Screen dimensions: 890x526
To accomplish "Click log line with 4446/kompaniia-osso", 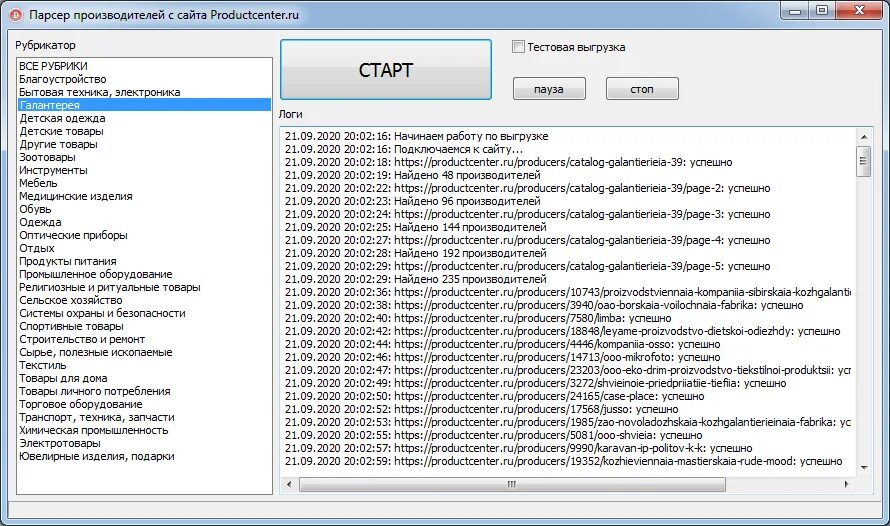I will point(502,344).
